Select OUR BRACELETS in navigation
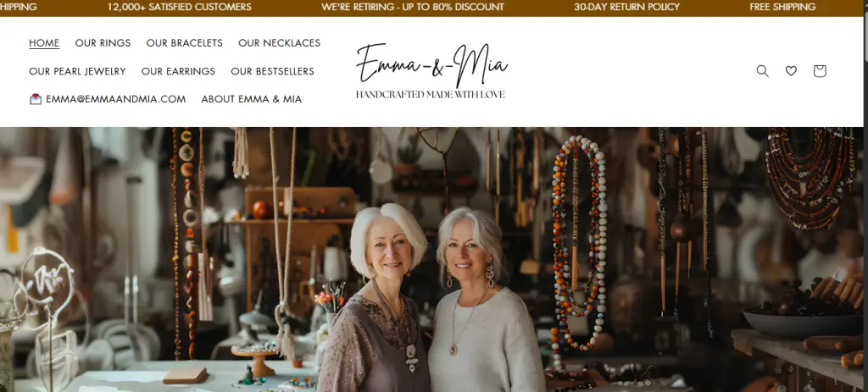Viewport: 868px width, 392px height. (x=184, y=42)
